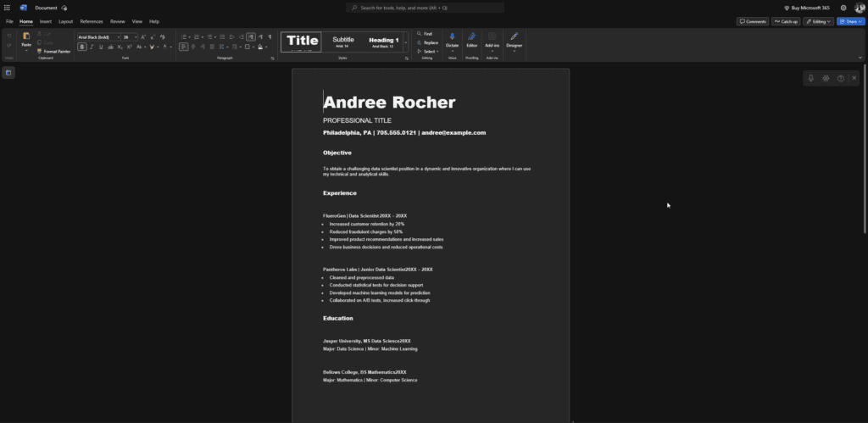868x423 pixels.
Task: Click the Add-ins icon
Action: (x=492, y=37)
